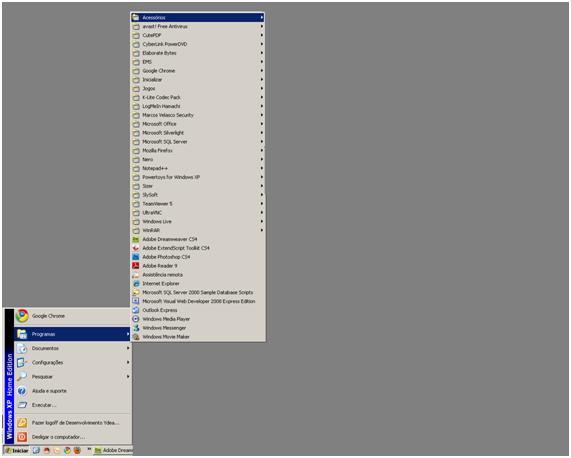Expand the Jogos folder
Screen dimensions: 571x458
pyautogui.click(x=198, y=88)
